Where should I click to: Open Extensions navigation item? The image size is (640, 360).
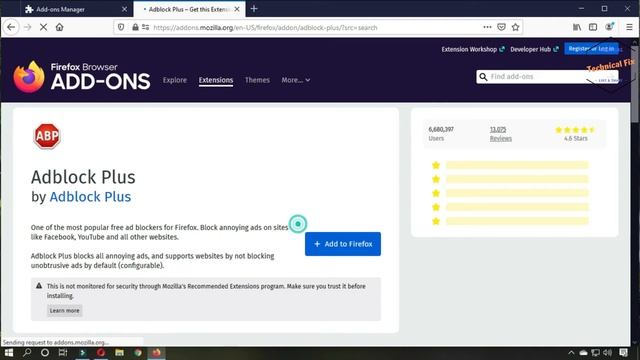pos(216,80)
